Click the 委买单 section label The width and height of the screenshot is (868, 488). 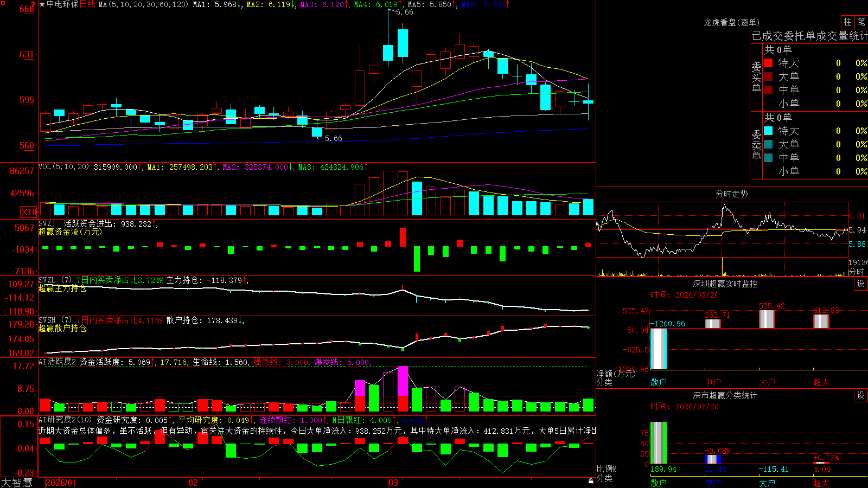pos(756,78)
